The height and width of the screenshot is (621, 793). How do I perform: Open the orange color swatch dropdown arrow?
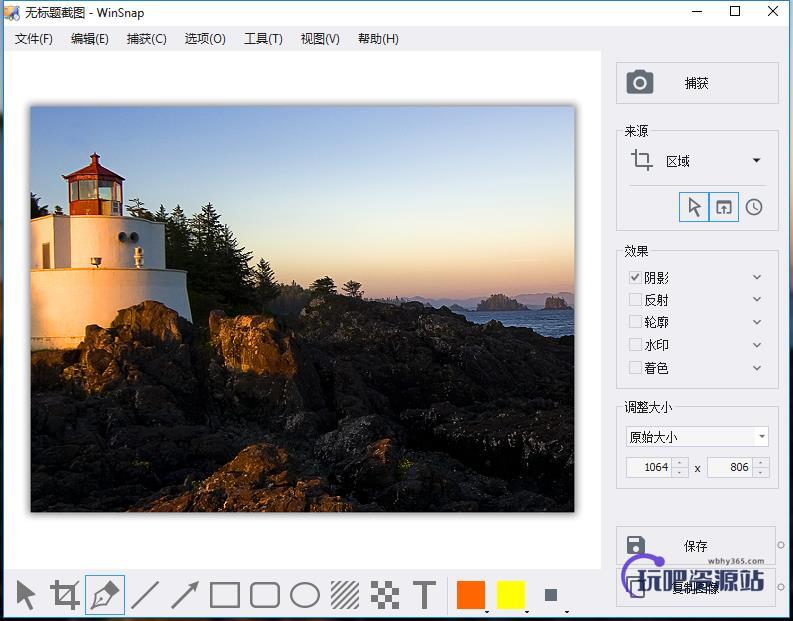487,612
